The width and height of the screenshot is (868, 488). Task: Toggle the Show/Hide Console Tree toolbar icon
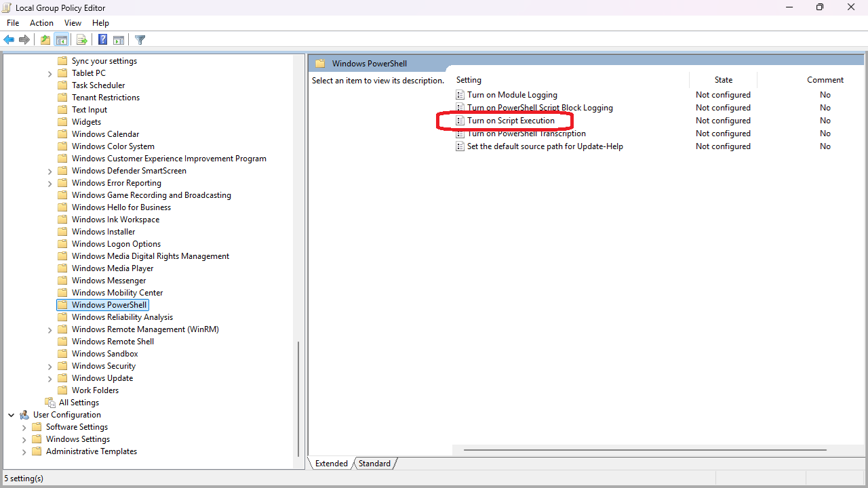click(x=61, y=40)
